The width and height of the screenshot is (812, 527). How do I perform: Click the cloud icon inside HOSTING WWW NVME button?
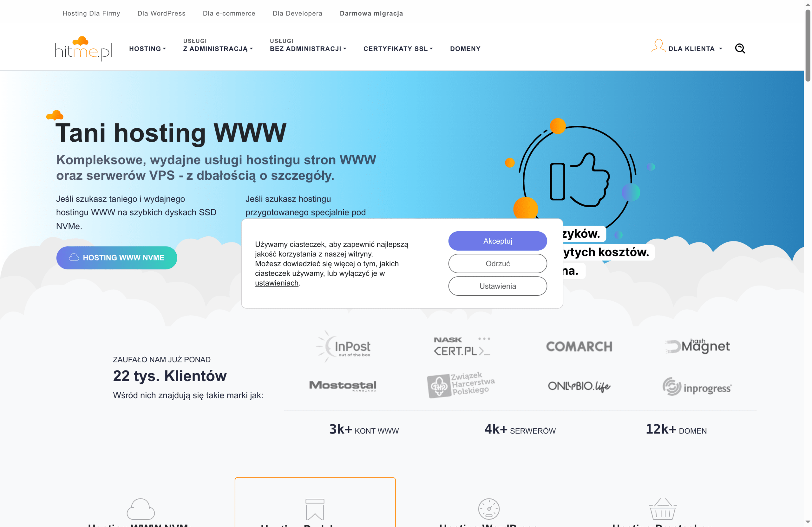[x=74, y=258]
